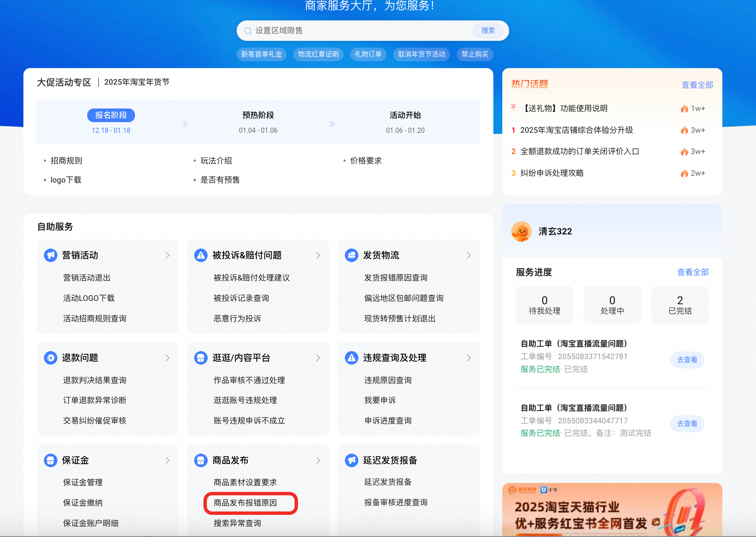Open the 待我处理 counter card

click(x=545, y=305)
